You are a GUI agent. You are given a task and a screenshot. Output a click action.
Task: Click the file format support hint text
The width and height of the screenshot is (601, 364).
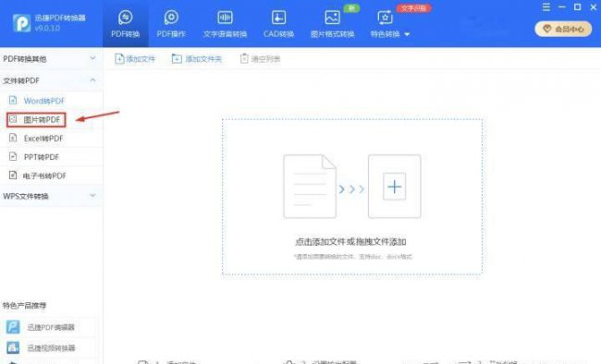tap(352, 256)
